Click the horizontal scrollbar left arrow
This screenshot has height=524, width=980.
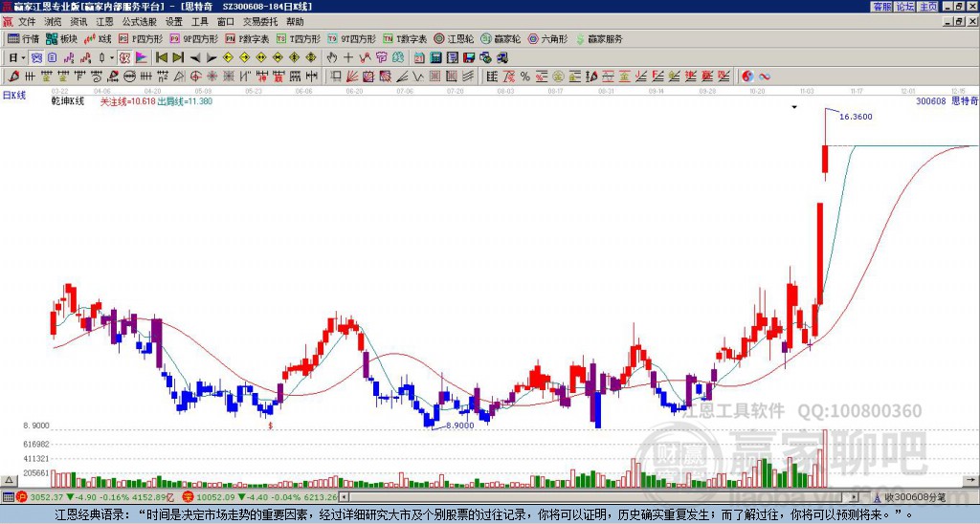[x=344, y=498]
